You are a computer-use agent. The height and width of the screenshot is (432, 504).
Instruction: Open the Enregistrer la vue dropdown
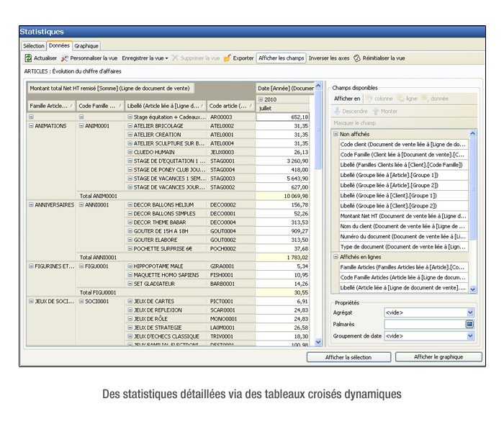pos(145,58)
